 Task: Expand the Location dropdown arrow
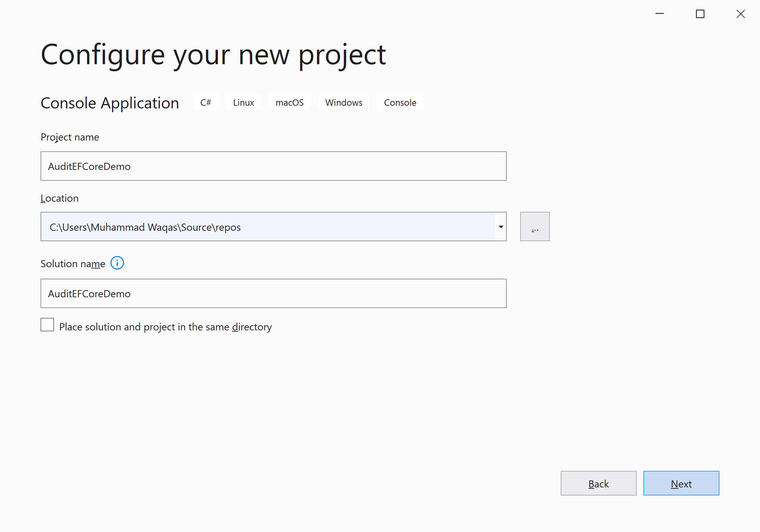(x=501, y=227)
